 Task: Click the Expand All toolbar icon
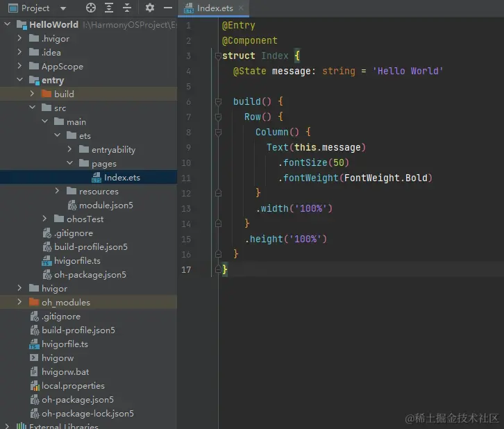click(109, 8)
